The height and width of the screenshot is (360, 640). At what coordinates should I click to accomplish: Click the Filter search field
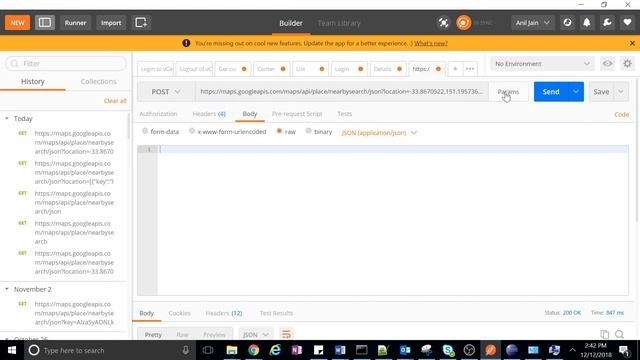pyautogui.click(x=66, y=64)
